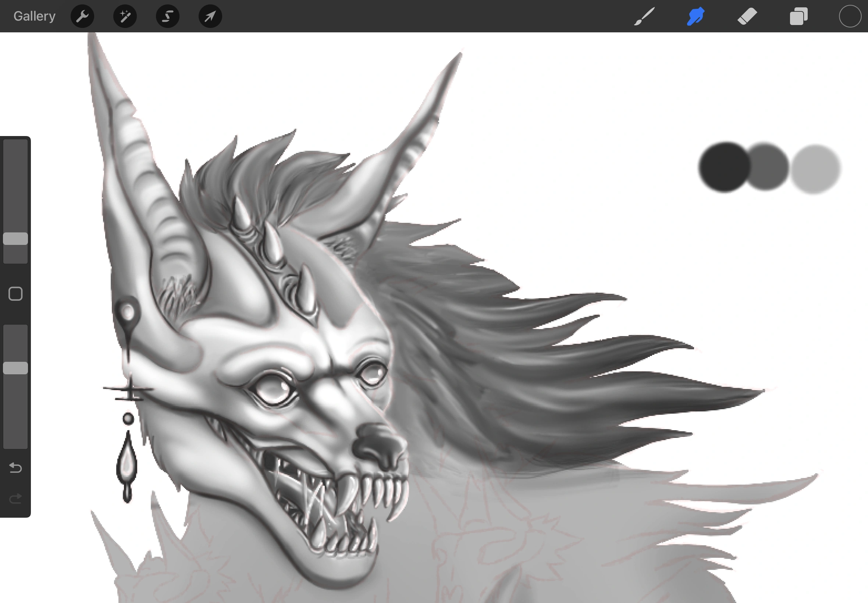
Task: Return to the Gallery
Action: point(34,16)
